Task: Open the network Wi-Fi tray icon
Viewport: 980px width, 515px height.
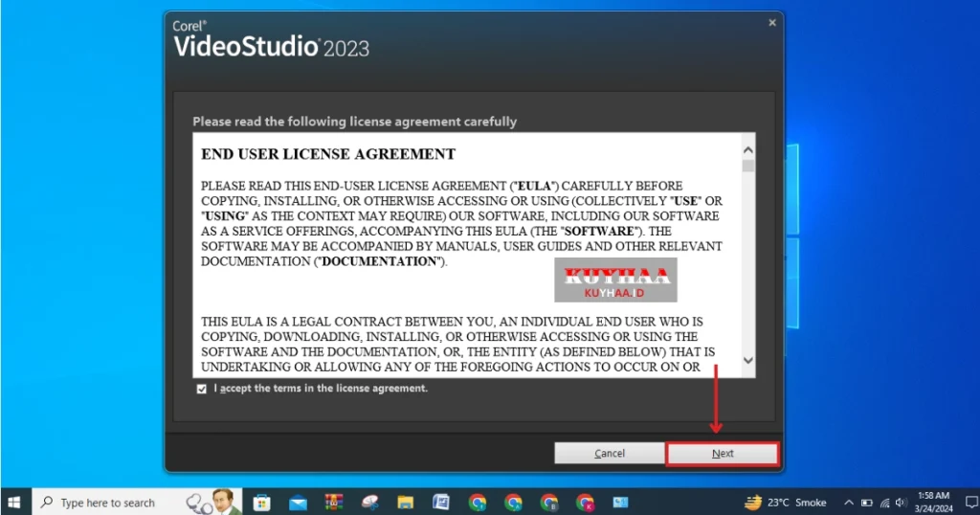Action: 884,503
